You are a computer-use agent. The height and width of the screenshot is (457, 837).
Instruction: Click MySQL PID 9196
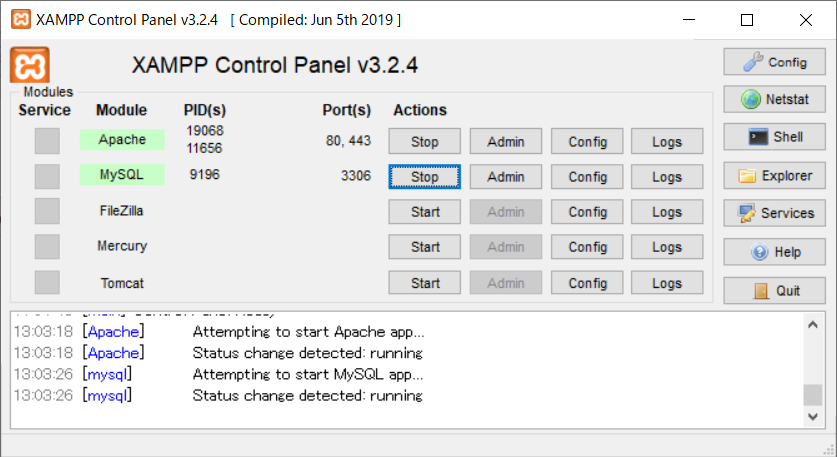click(x=204, y=175)
